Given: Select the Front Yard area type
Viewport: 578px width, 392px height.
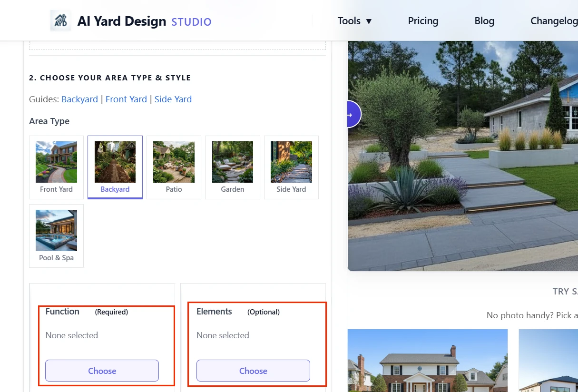Looking at the screenshot, I should tap(56, 167).
